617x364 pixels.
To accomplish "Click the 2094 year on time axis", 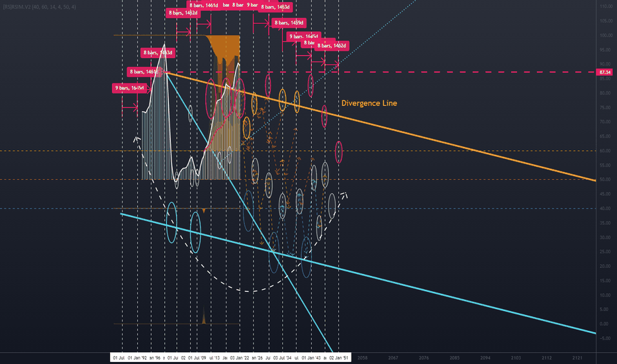I will coord(485,357).
